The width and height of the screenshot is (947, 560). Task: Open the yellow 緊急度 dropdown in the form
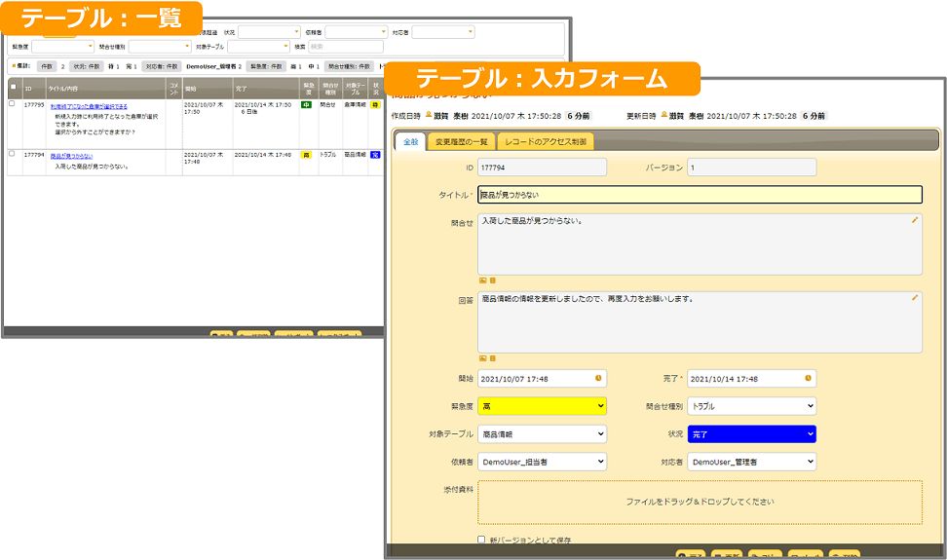click(x=542, y=406)
